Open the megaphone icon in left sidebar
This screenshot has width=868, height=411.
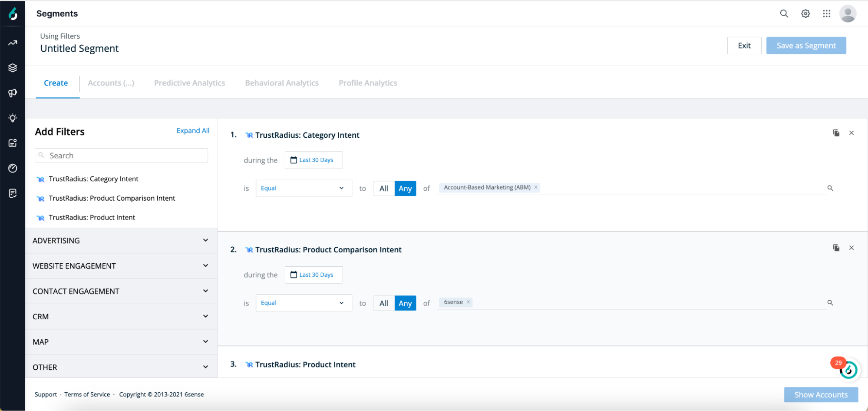13,93
